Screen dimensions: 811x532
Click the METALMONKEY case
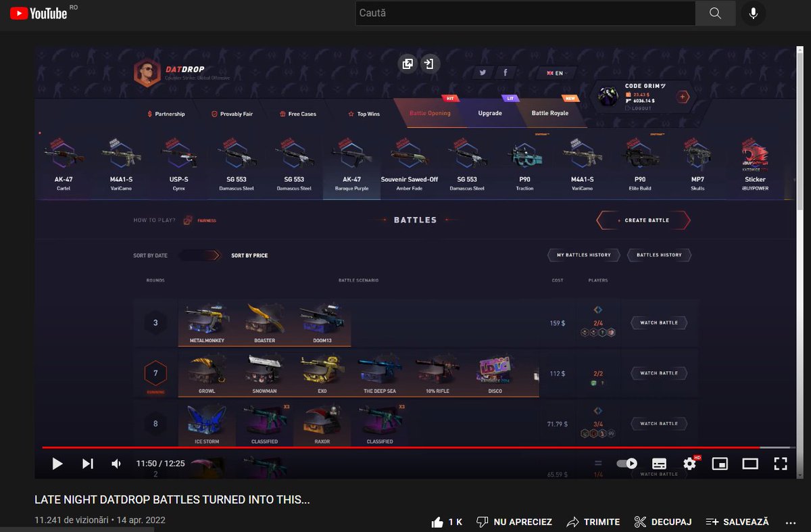pos(207,324)
